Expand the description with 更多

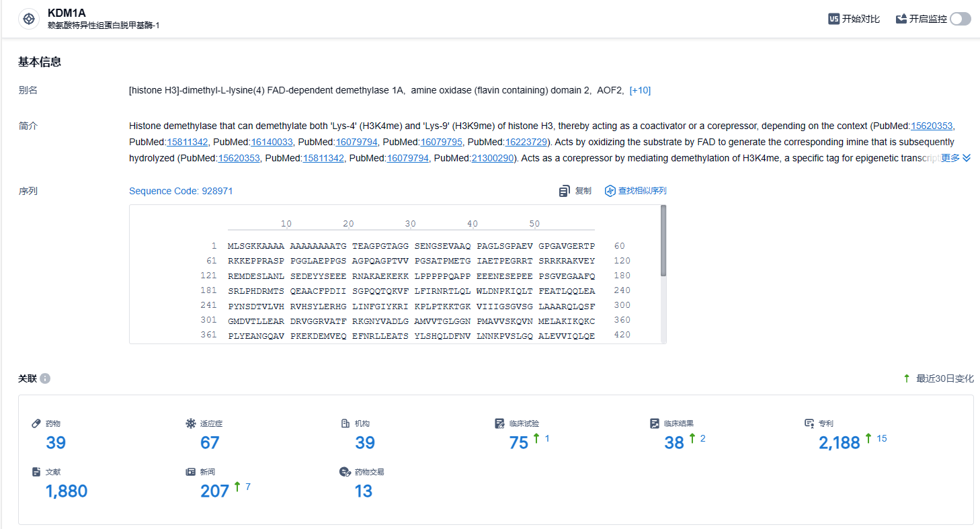(x=955, y=158)
